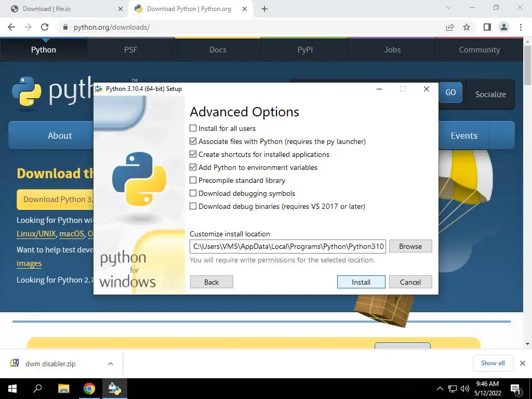Click the Python logo on webpage
The width and height of the screenshot is (532, 399).
tap(52, 91)
